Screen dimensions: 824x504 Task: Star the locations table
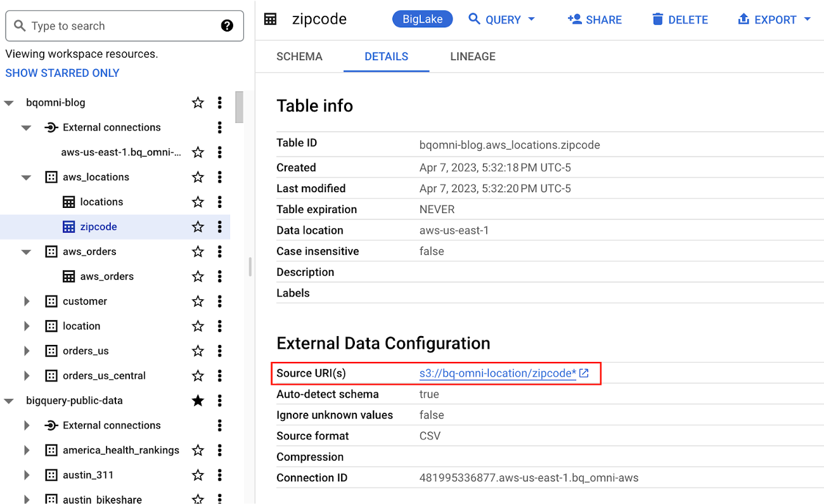pos(198,202)
